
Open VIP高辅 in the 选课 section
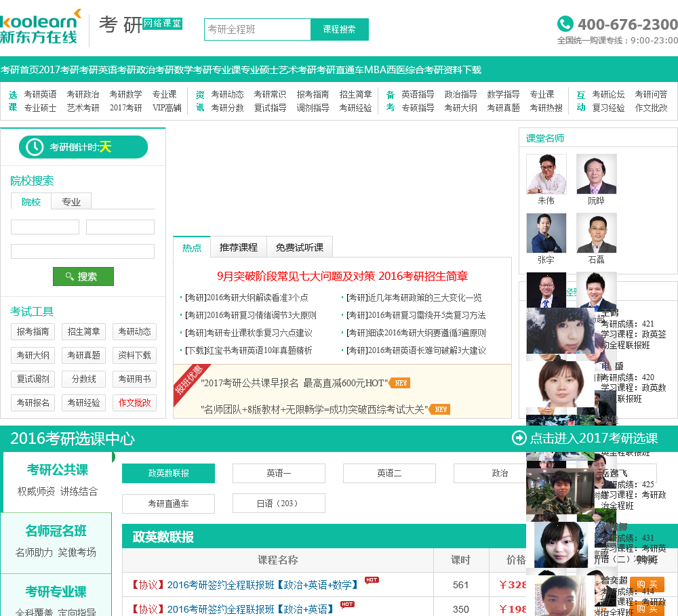click(x=167, y=108)
